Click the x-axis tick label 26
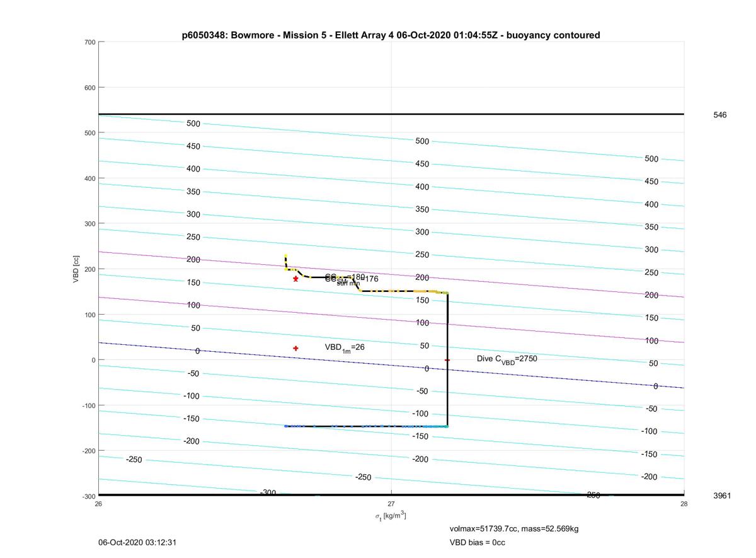756x558 pixels. (x=98, y=503)
